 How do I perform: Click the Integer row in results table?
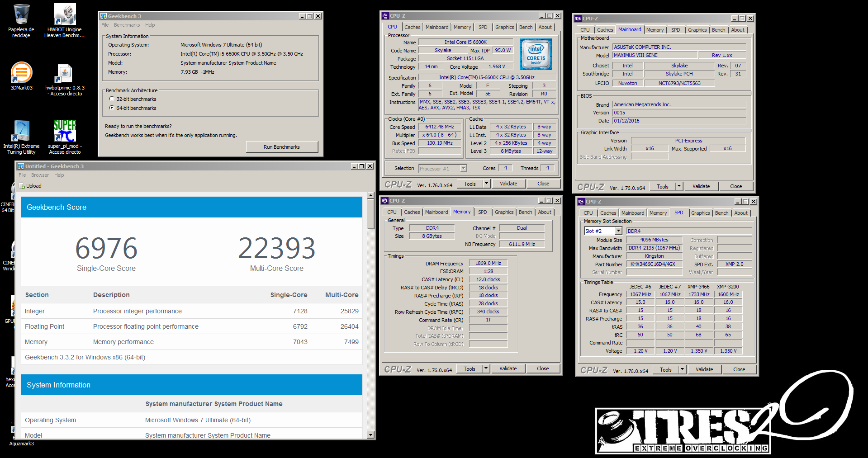[x=192, y=311]
